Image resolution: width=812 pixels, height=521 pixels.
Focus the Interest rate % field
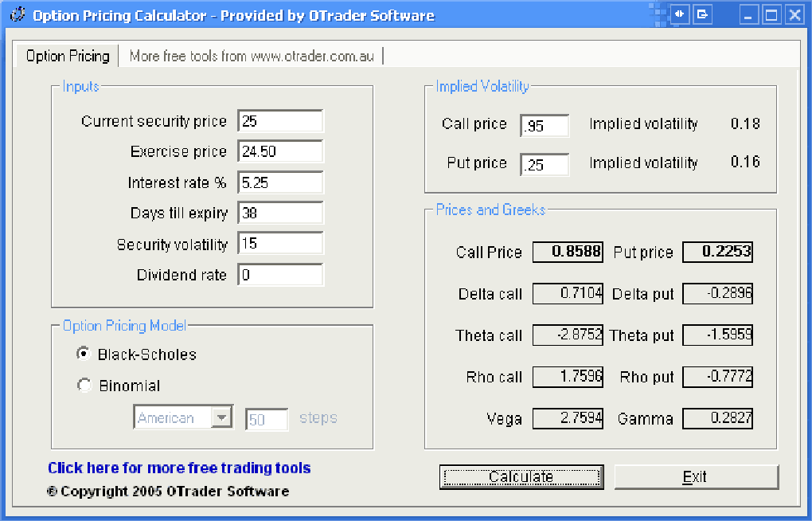[x=280, y=182]
